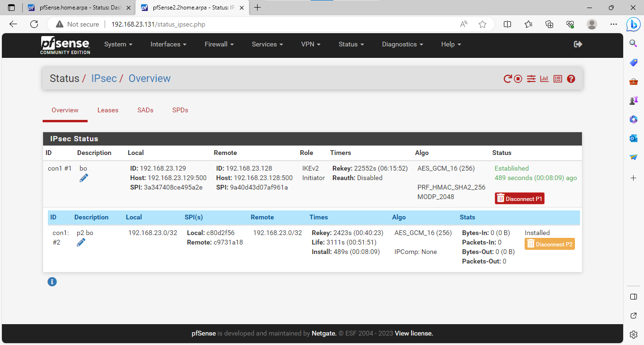This screenshot has height=345, width=644.
Task: Open the status graph chart icon
Action: 545,79
